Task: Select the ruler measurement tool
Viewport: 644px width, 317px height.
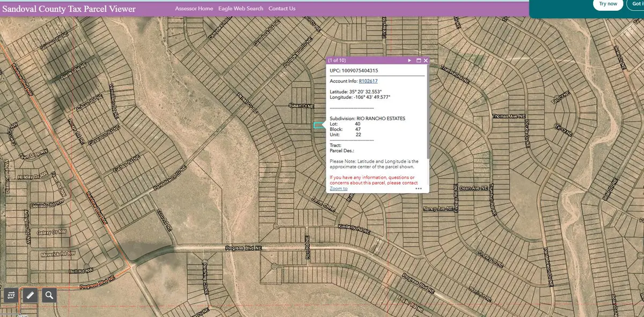Action: (x=30, y=295)
